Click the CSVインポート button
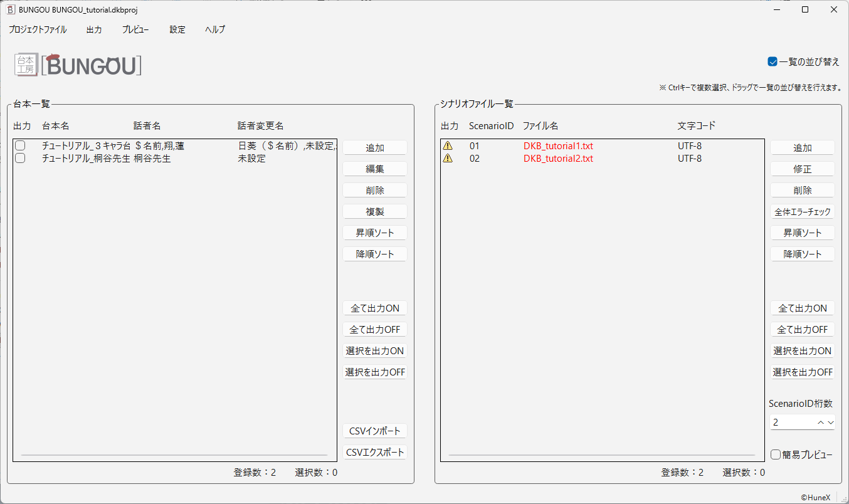Viewport: 849px width, 504px height. [374, 431]
